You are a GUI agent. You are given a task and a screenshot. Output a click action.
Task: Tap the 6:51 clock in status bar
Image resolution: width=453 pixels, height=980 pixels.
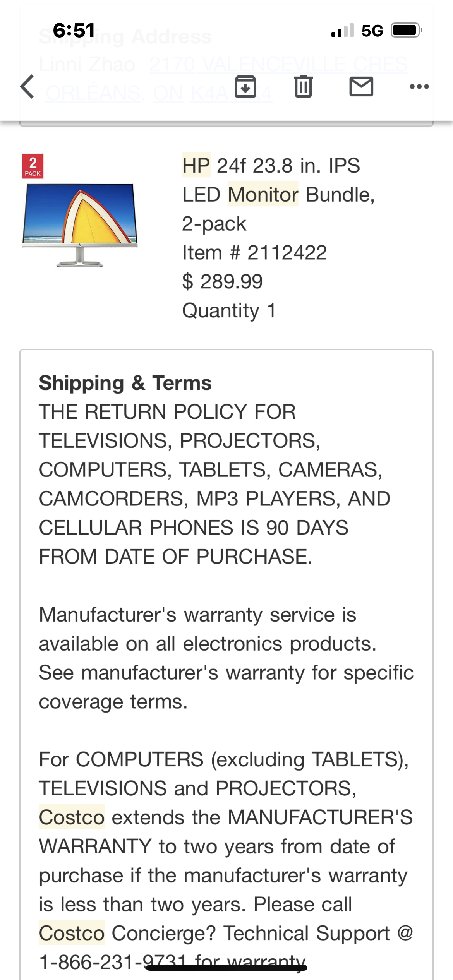coord(74,30)
